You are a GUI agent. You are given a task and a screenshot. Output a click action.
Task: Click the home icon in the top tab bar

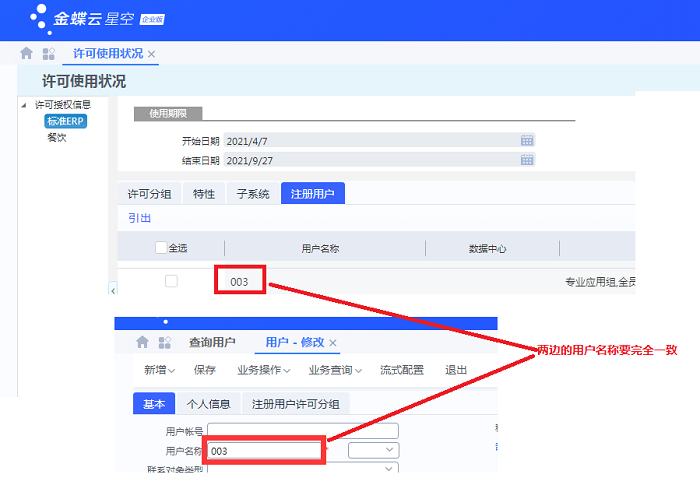27,53
